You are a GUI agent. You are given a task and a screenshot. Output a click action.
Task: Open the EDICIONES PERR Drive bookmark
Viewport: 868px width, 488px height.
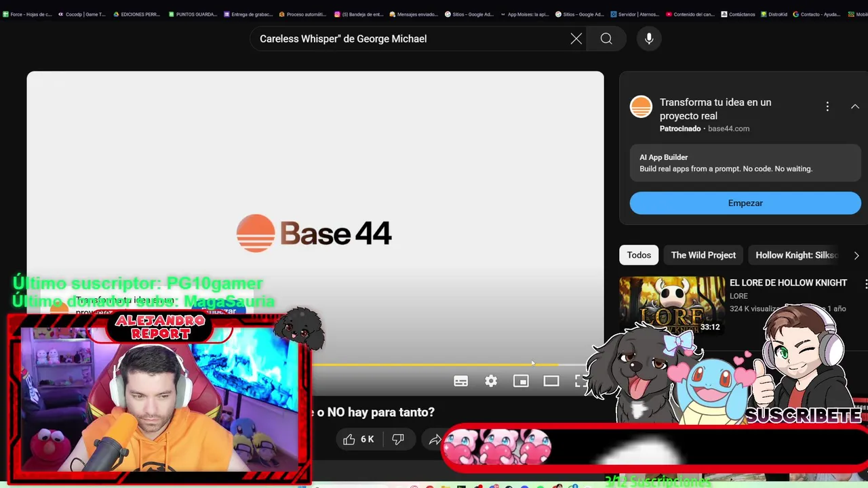coord(137,14)
